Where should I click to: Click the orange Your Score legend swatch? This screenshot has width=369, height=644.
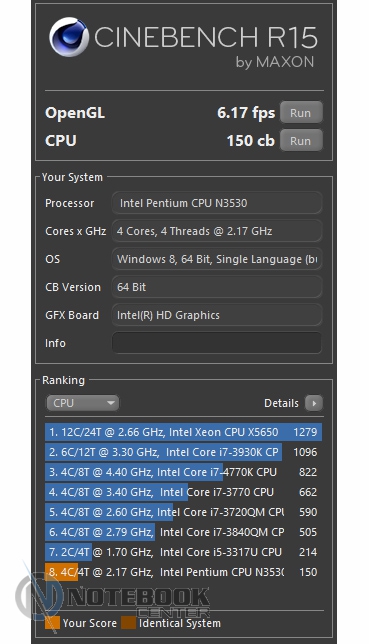pos(52,623)
